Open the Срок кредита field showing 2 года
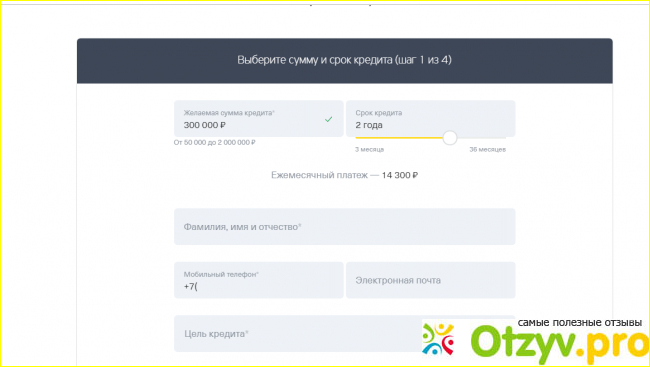The height and width of the screenshot is (367, 650). point(431,119)
